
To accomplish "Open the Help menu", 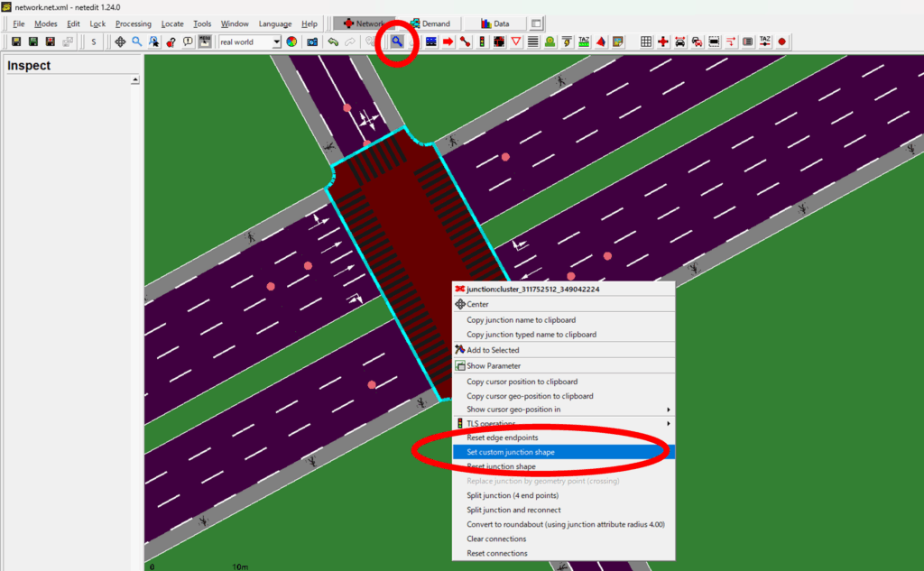I will (310, 23).
